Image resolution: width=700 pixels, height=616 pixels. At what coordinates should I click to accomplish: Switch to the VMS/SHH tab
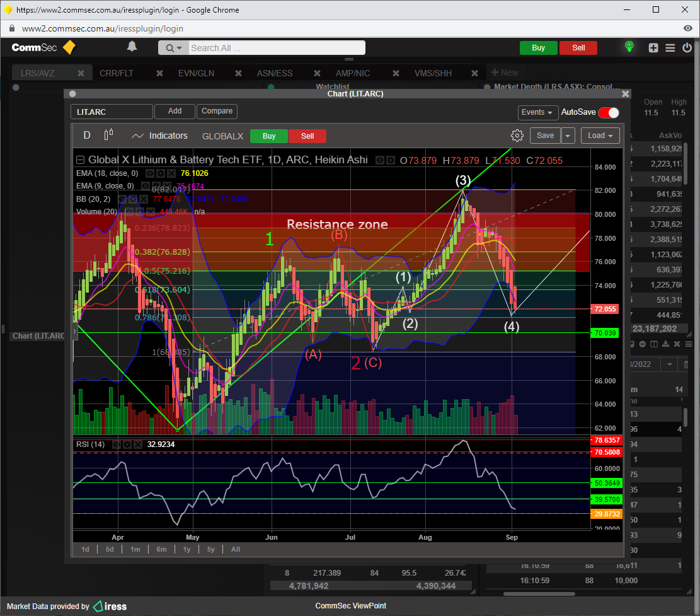[433, 73]
